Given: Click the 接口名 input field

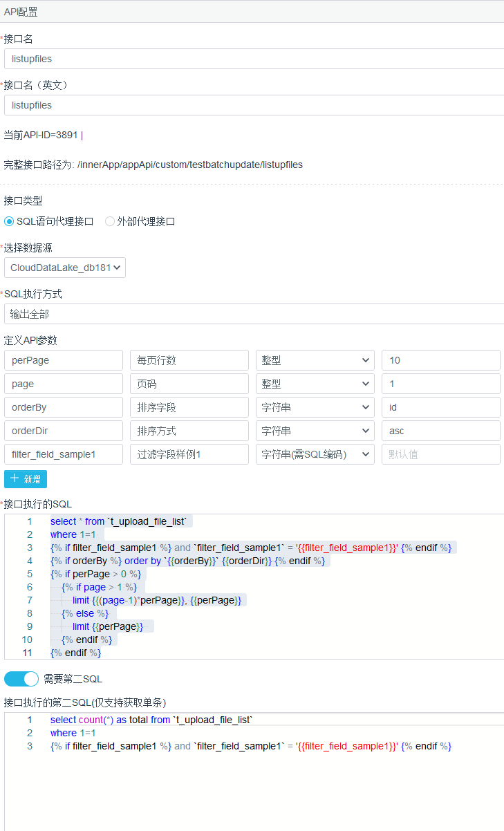Looking at the screenshot, I should (254, 59).
